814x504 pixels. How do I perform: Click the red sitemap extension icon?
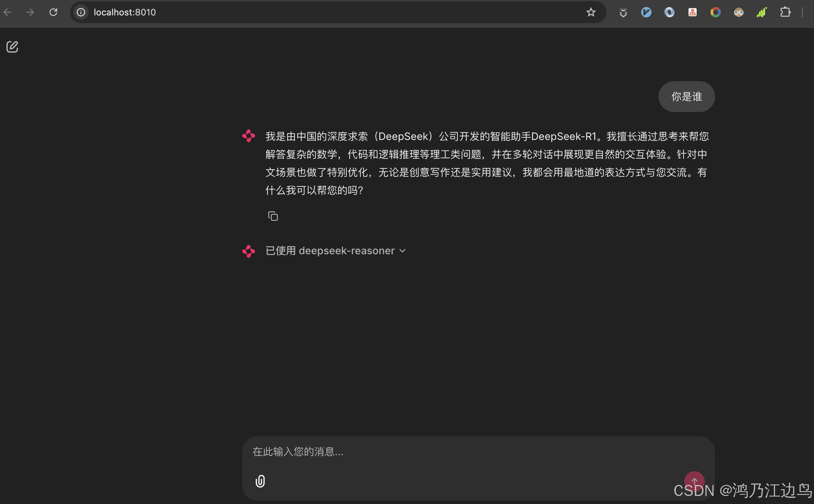point(692,12)
